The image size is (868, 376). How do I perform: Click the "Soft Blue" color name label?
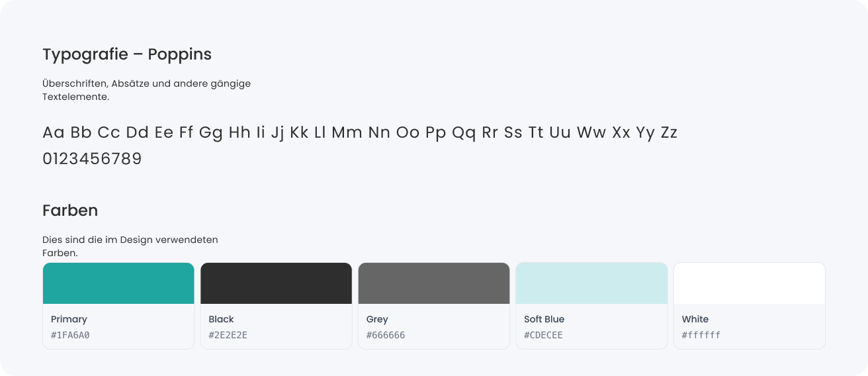(x=544, y=319)
